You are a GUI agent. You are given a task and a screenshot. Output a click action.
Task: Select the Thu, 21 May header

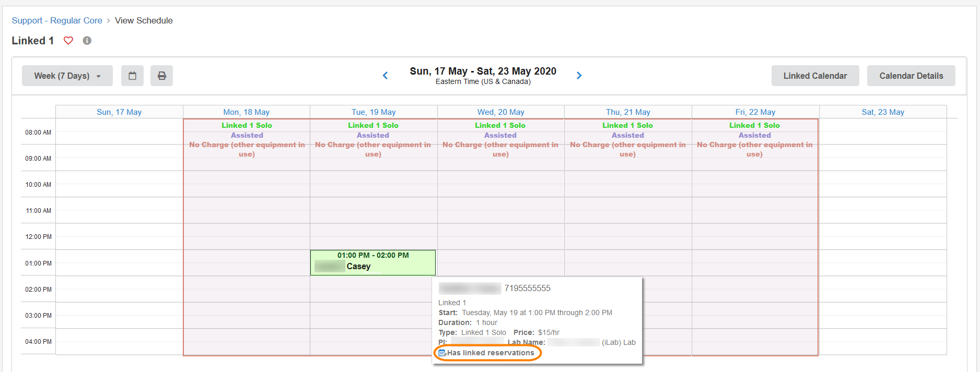click(628, 112)
